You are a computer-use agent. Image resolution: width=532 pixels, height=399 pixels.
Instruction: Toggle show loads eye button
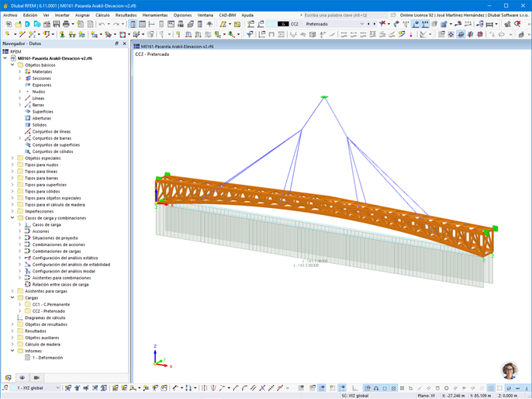[416, 24]
